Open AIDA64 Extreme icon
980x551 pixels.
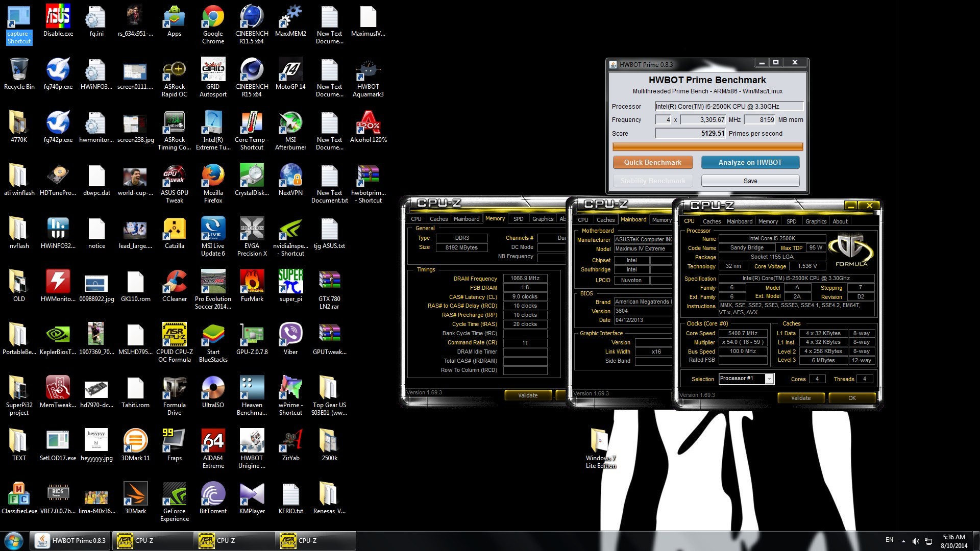click(x=213, y=449)
